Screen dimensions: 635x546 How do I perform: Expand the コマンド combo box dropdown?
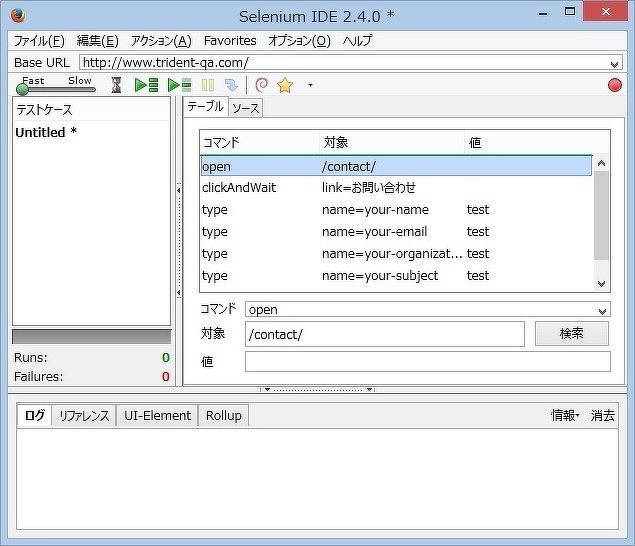coord(602,311)
